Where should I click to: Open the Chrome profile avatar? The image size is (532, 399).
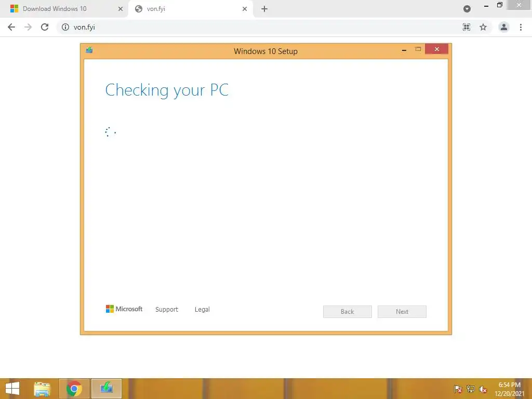(504, 27)
